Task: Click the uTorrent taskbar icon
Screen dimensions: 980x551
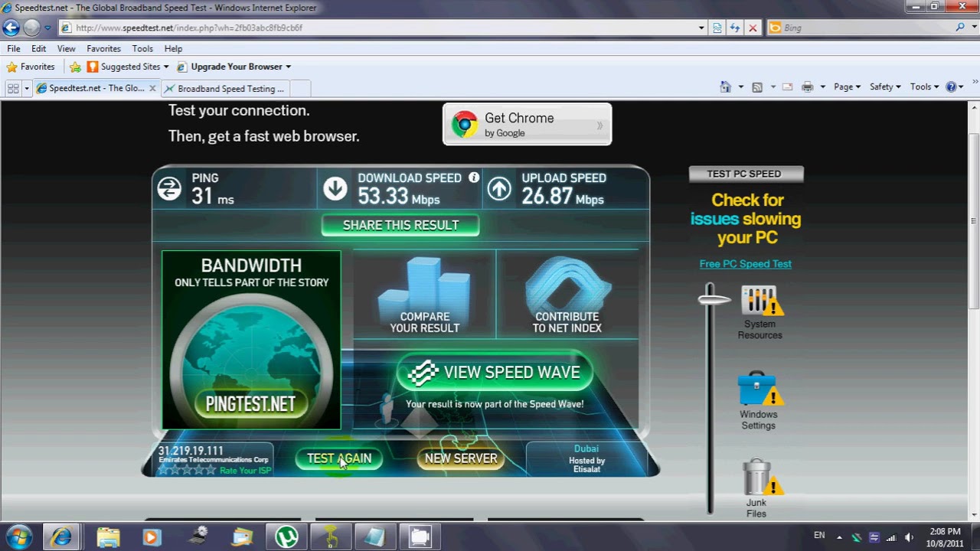Action: 286,536
